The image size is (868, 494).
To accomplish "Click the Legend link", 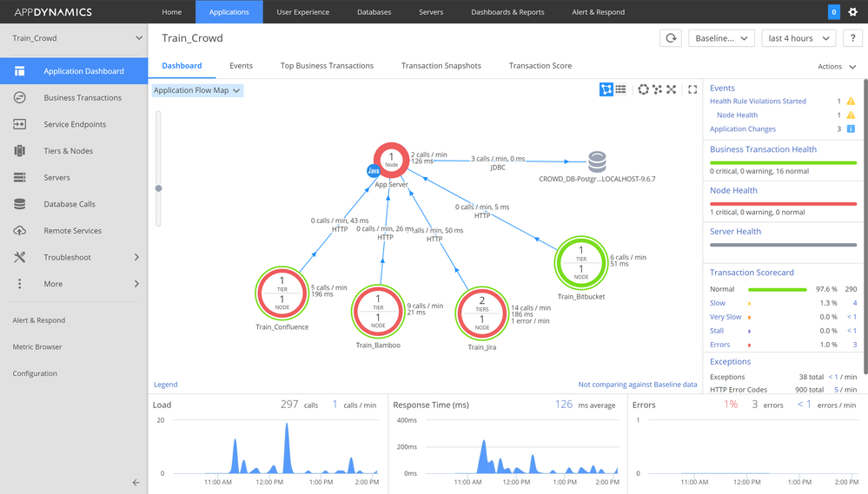I will click(x=165, y=385).
